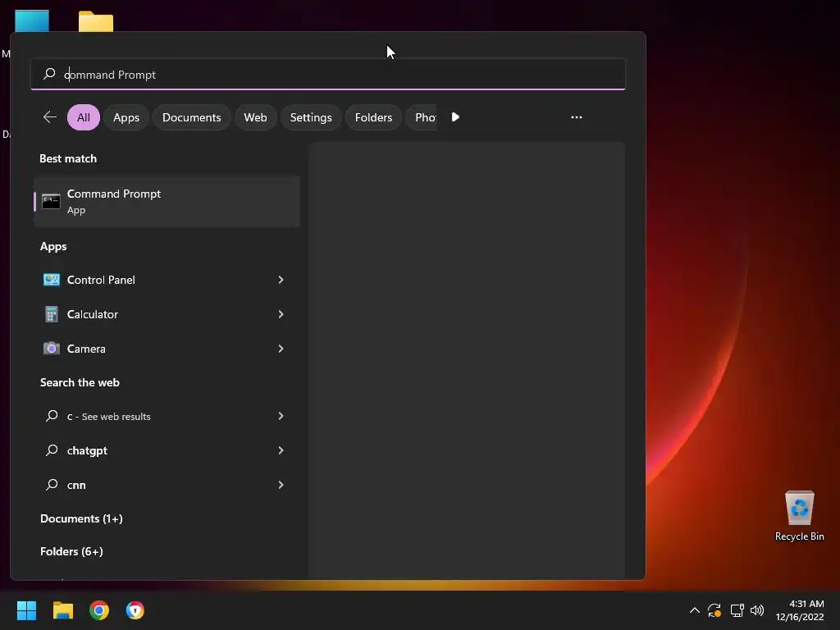
Task: Expand 'c - See web results' chevron
Action: pyautogui.click(x=281, y=416)
